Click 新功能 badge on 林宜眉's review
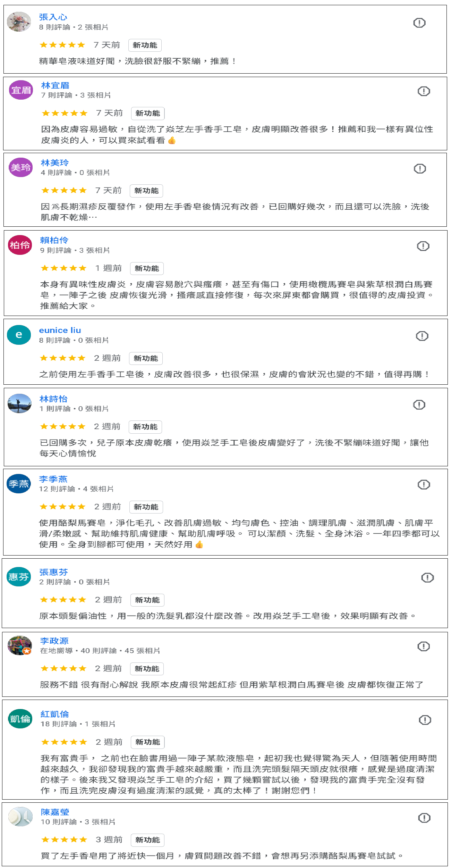Screen dimensions: 451x868 click(x=148, y=114)
